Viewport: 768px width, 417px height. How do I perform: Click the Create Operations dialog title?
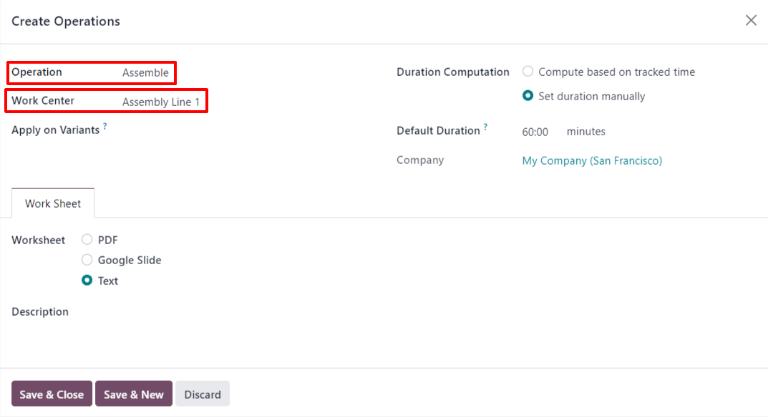point(65,21)
